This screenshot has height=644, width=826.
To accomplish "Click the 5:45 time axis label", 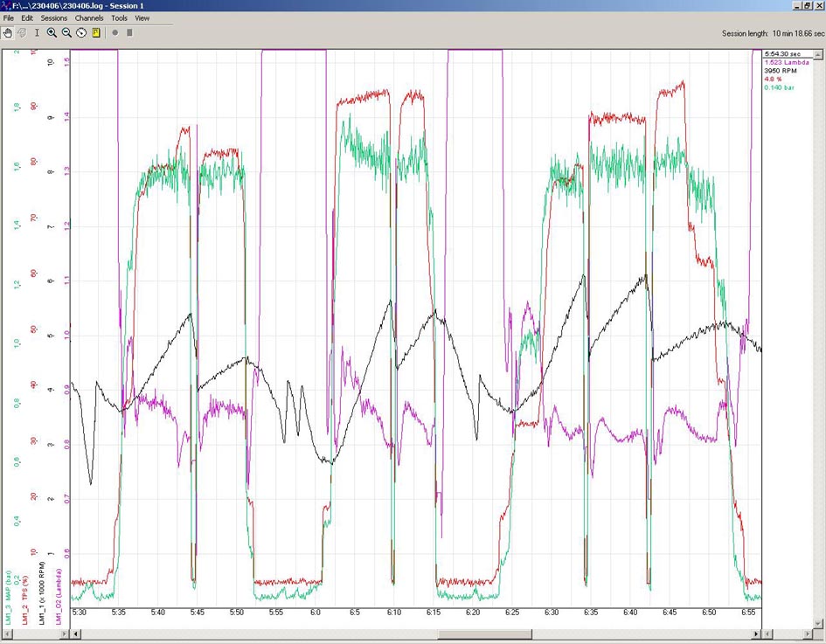I will click(198, 613).
